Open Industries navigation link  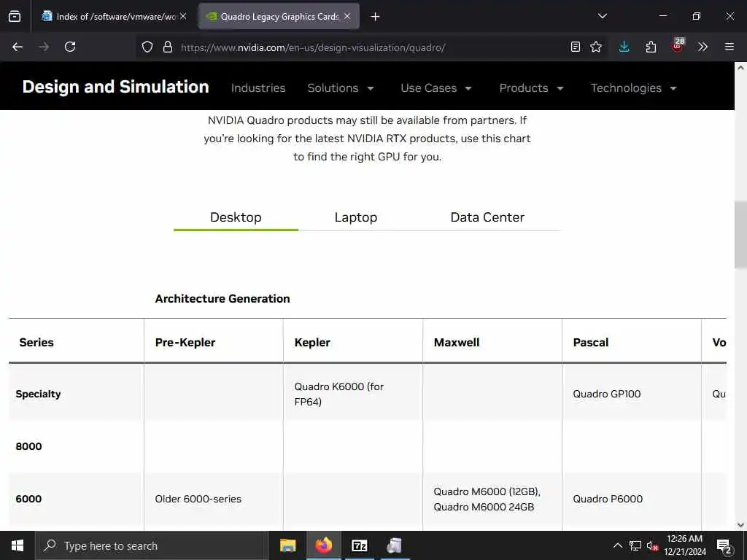point(258,88)
